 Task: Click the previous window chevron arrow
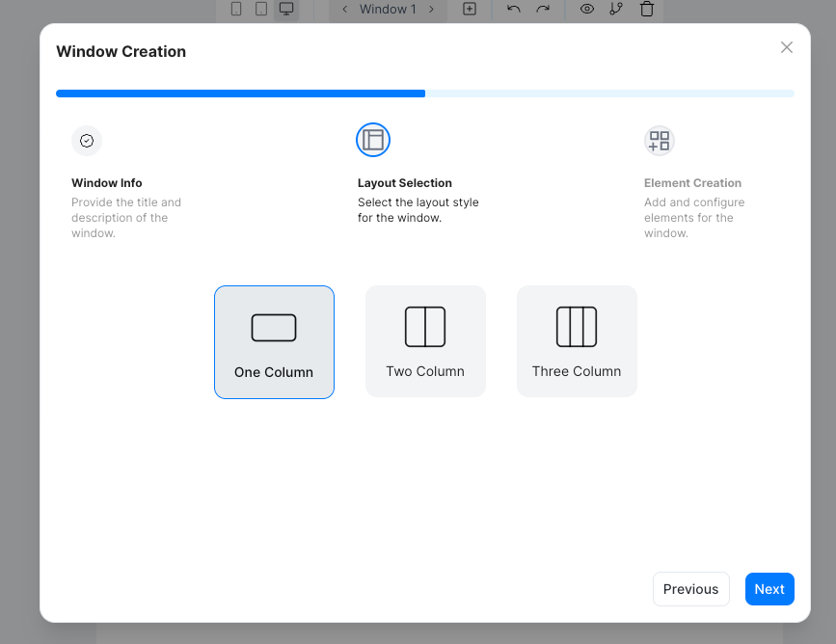344,9
